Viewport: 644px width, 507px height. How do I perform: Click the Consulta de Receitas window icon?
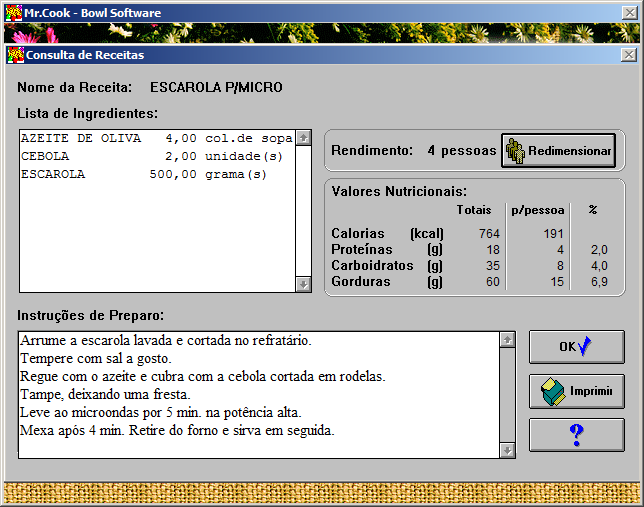pyautogui.click(x=15, y=55)
